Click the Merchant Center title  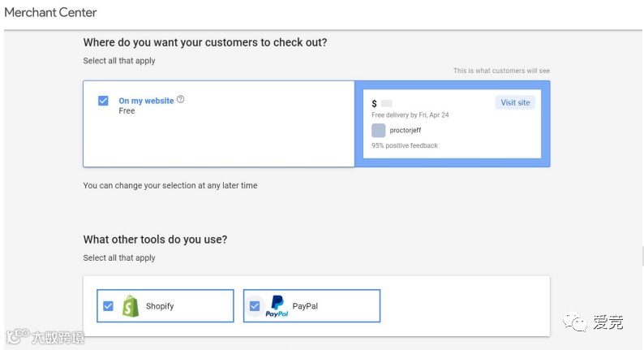point(50,13)
